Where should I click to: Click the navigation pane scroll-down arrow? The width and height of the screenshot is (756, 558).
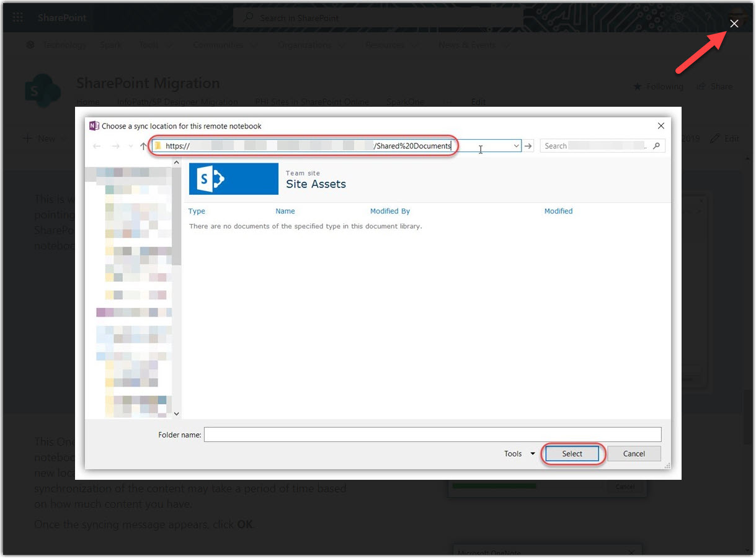177,413
